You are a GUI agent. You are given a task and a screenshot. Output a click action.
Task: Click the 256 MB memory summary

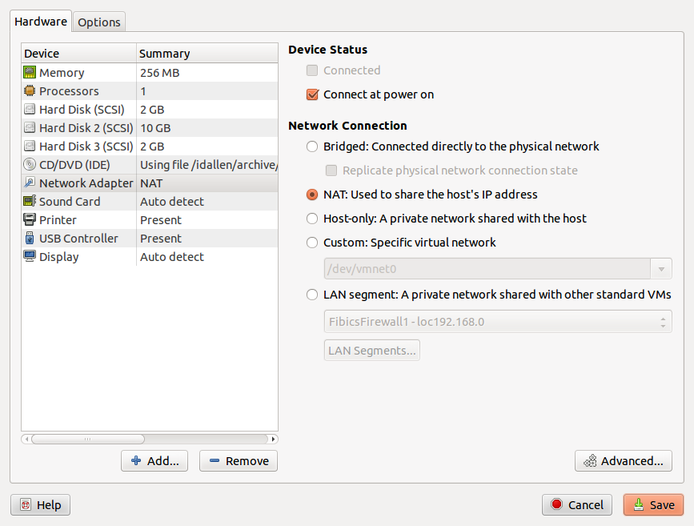(x=160, y=73)
